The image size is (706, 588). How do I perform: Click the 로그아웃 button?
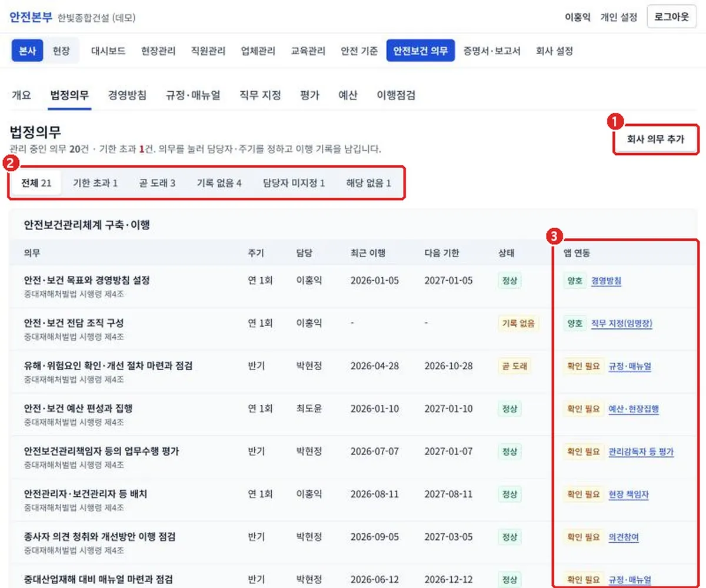672,17
